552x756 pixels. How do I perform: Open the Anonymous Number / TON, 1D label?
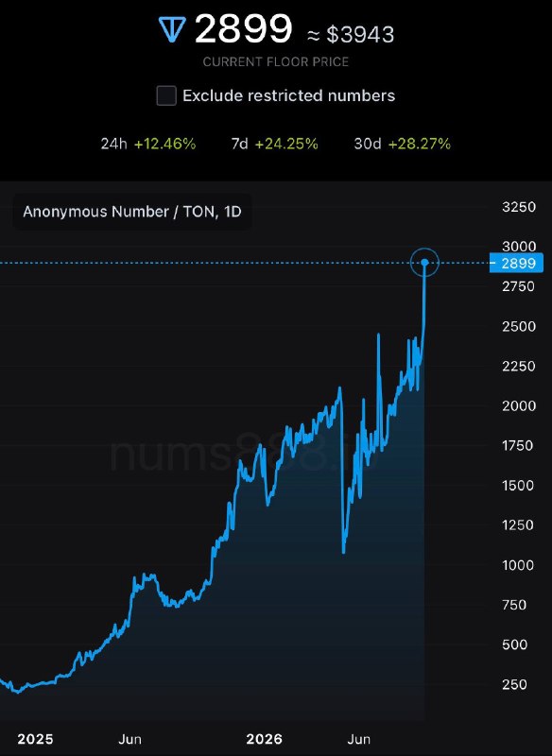click(x=132, y=212)
